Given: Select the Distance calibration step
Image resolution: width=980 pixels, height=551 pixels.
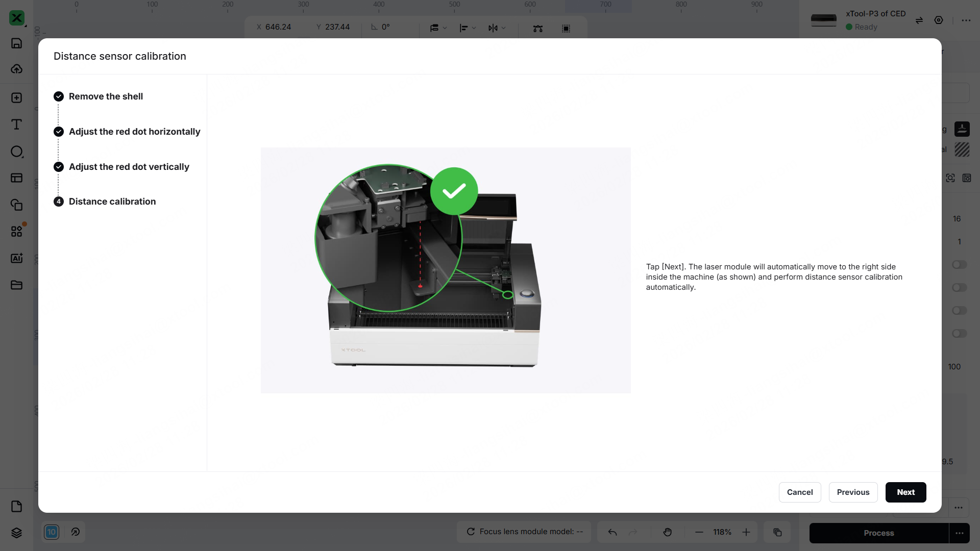Looking at the screenshot, I should tap(105, 202).
